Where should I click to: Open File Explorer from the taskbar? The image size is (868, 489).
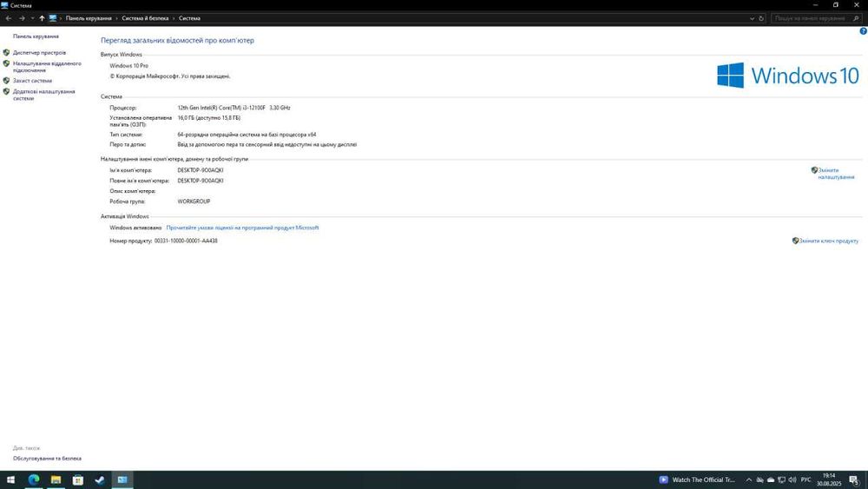(x=56, y=479)
